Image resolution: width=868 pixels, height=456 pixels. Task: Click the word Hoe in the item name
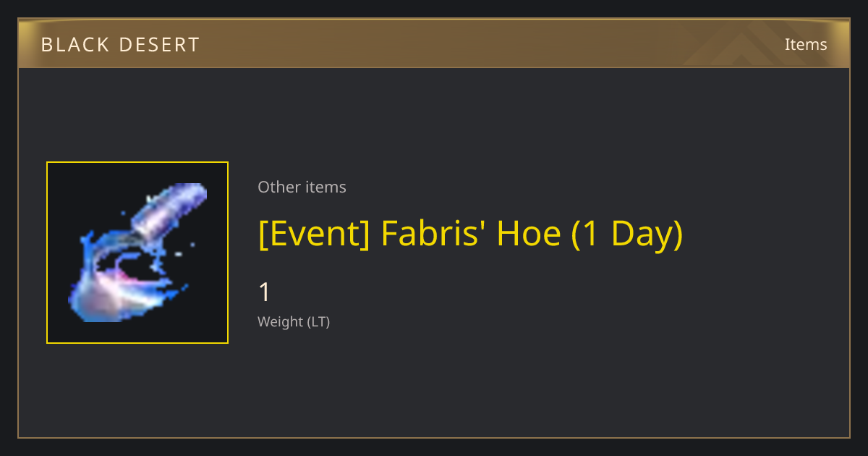tap(529, 234)
